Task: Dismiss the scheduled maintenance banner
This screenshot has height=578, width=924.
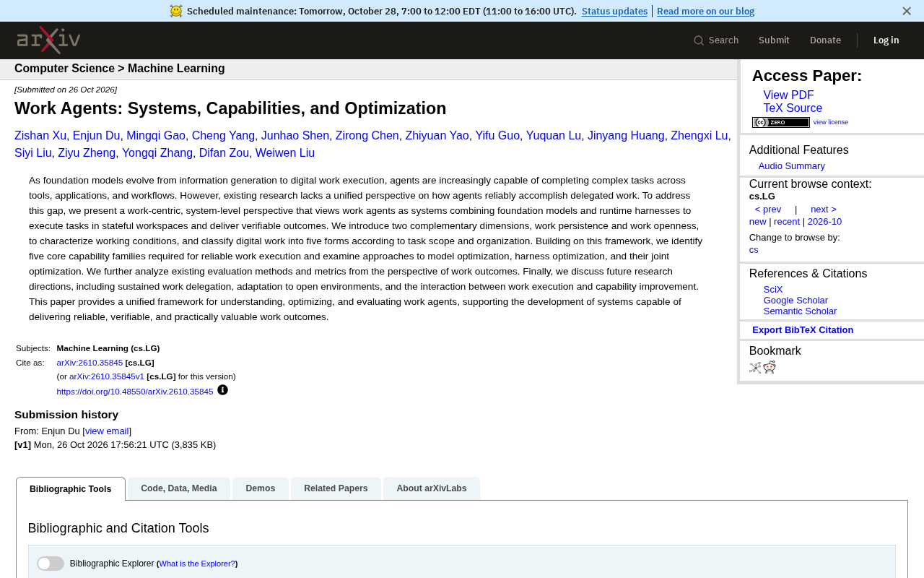Action: click(x=907, y=11)
